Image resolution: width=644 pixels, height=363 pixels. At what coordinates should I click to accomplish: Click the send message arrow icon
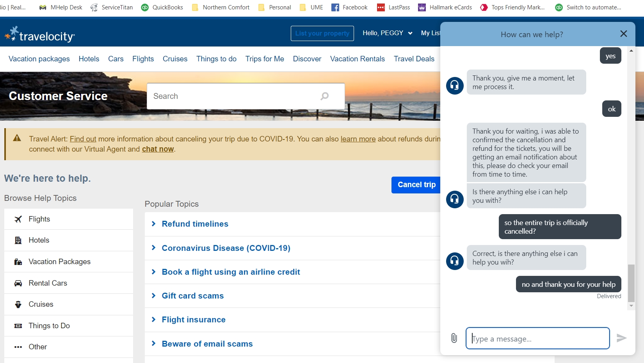[x=621, y=338]
